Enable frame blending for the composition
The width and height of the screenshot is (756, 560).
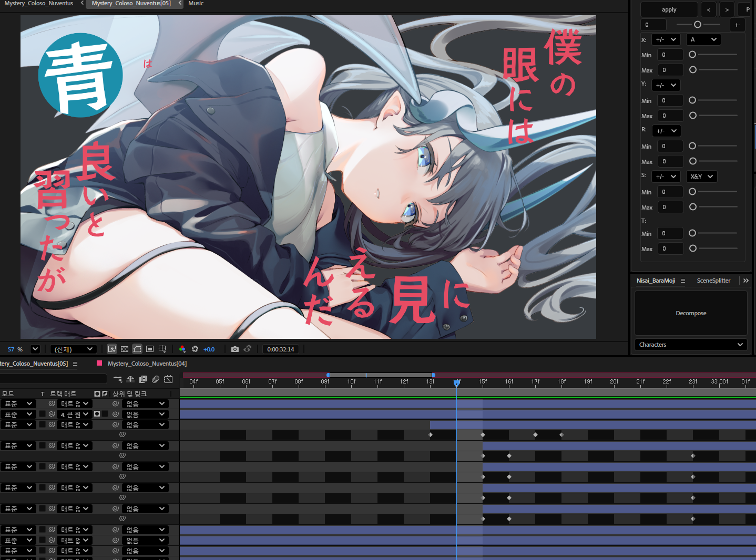[143, 379]
